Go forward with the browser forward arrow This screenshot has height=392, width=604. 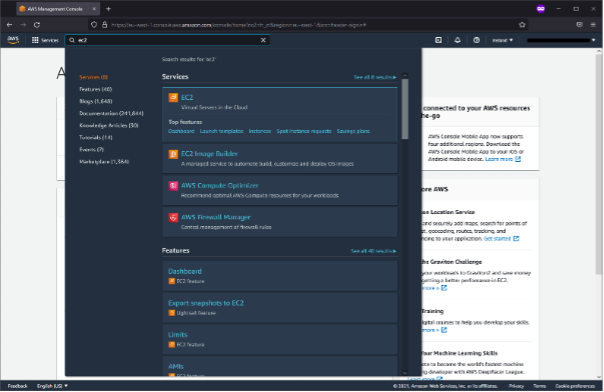pyautogui.click(x=23, y=25)
